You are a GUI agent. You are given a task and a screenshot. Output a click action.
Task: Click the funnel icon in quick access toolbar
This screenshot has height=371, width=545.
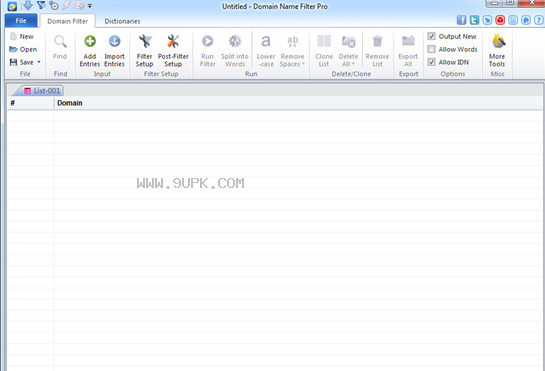point(41,6)
